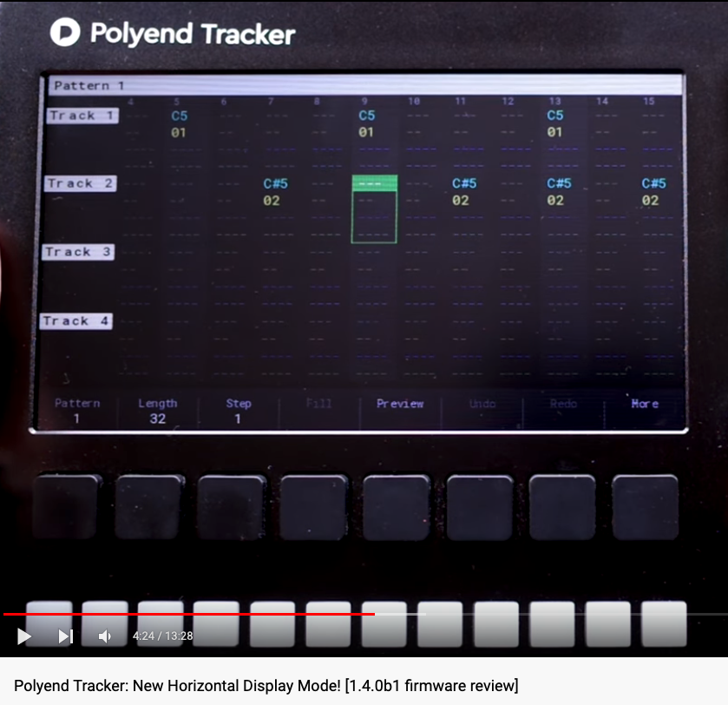Click the C#5 note at step 13

point(559,183)
